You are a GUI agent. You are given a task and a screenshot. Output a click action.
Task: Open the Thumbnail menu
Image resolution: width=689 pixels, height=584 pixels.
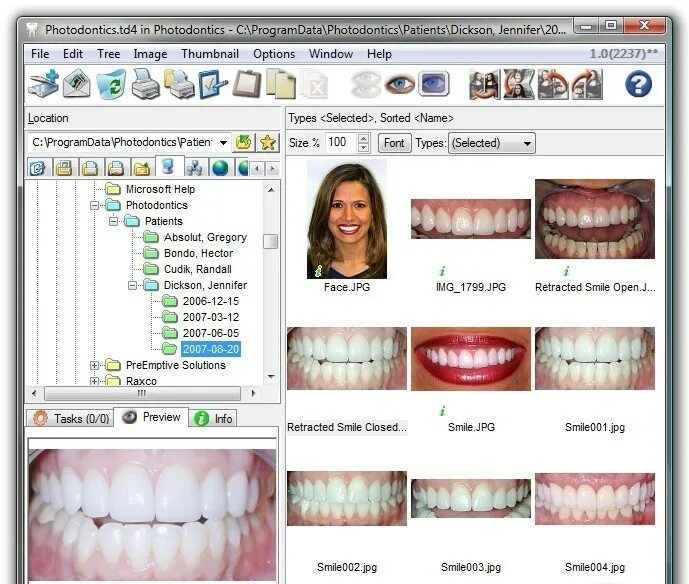(x=210, y=54)
